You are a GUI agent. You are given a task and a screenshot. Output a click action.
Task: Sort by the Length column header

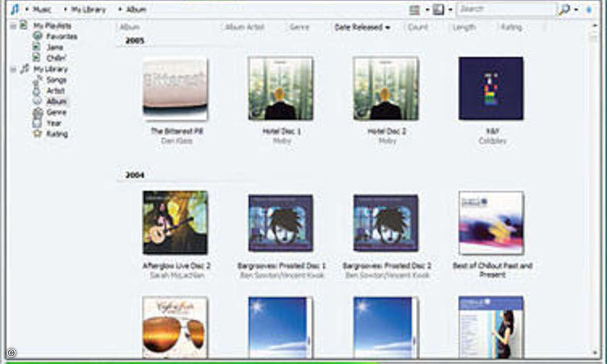click(464, 27)
